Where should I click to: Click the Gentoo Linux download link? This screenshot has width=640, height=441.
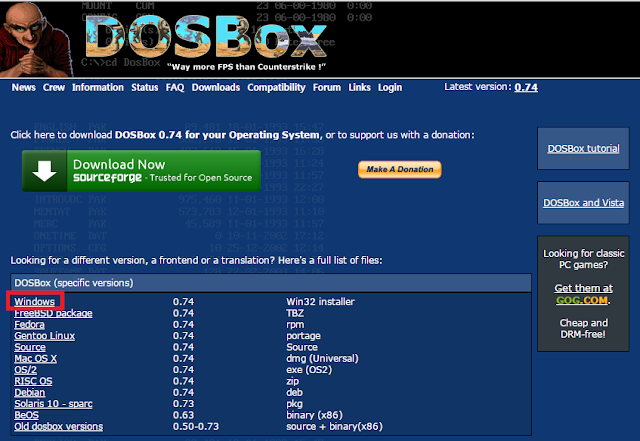[x=45, y=335]
